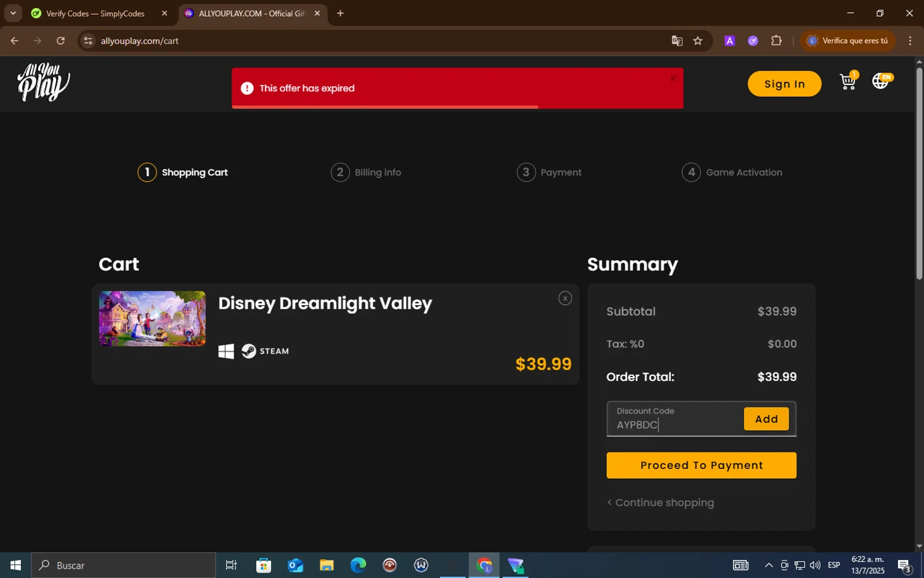Screen dimensions: 924x578
Task: Close the ALLYOUPLAY.COM browser tab
Action: (x=317, y=14)
